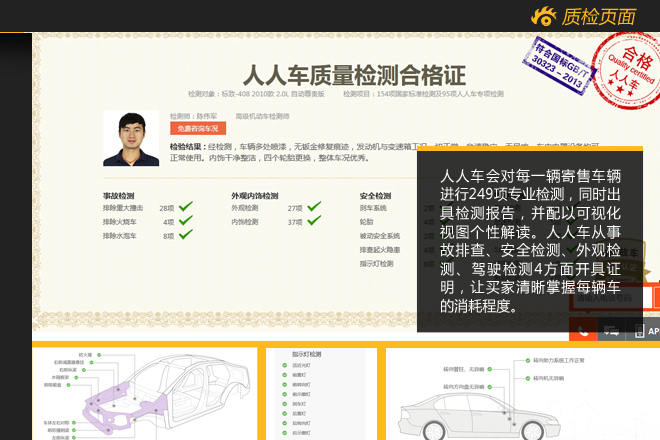Click the 转向机无异响 diagram label
Screen dimensions: 660x440
548,378
